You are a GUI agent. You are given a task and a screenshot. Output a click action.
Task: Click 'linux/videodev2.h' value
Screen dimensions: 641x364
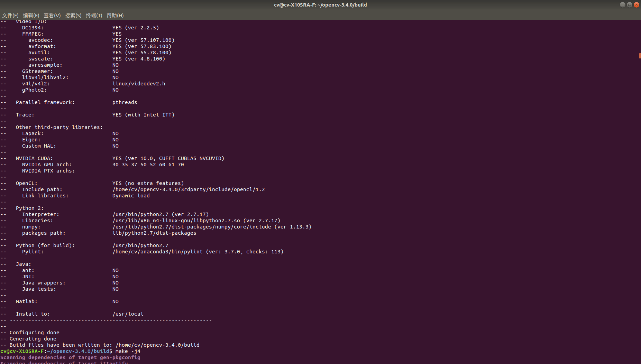[139, 84]
